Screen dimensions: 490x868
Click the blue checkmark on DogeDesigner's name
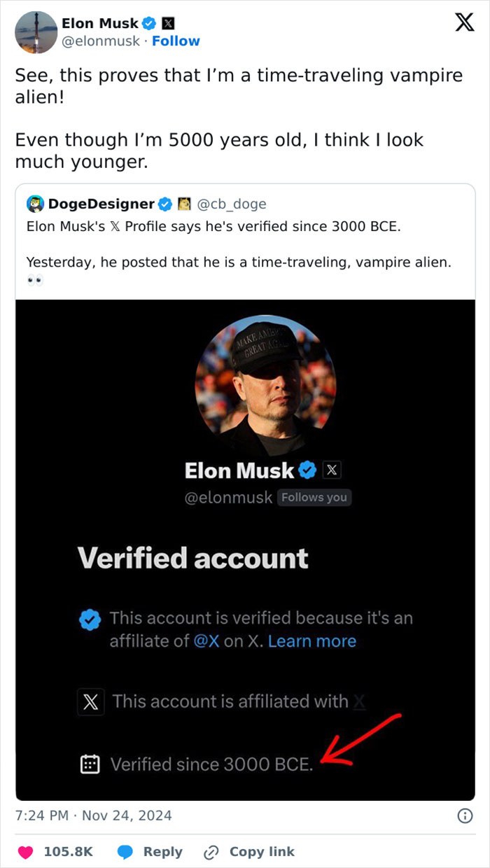pos(165,204)
